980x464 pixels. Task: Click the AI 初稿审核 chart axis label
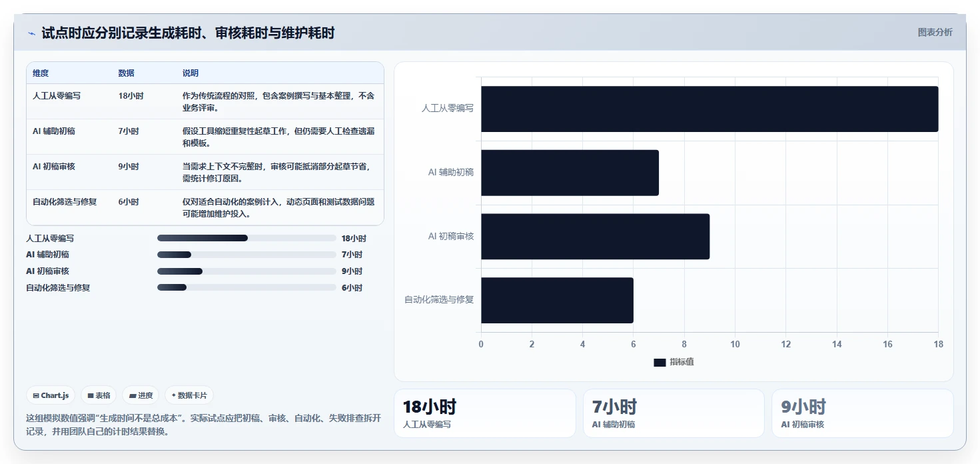(x=451, y=237)
